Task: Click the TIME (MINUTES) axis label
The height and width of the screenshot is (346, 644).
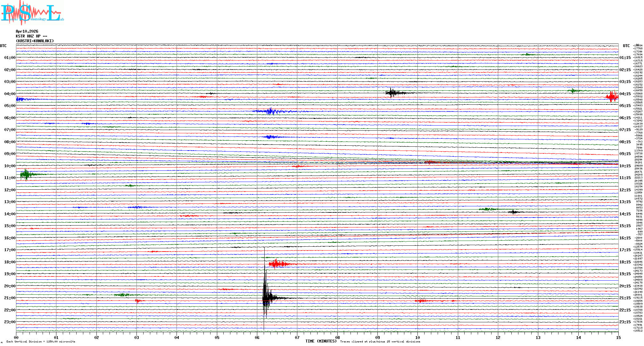Action: tap(321, 341)
